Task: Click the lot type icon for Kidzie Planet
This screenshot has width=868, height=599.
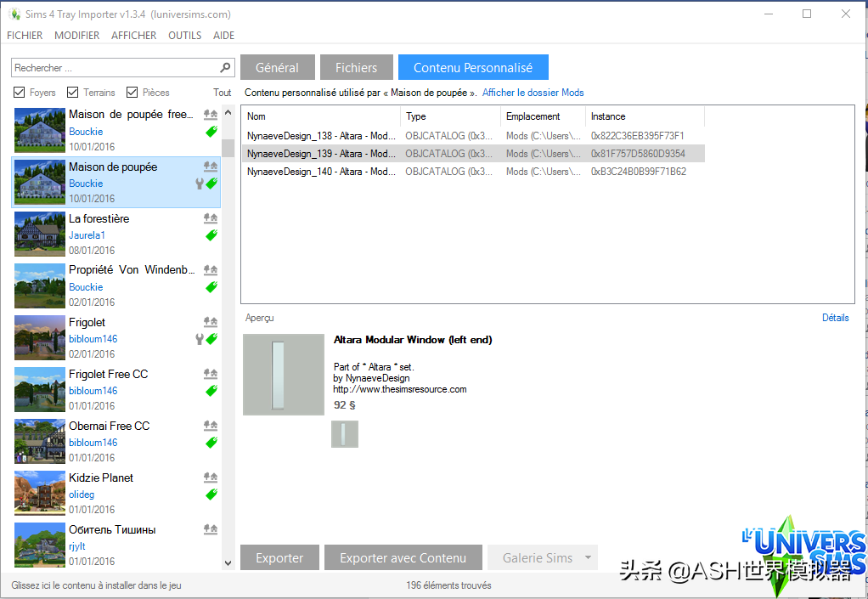Action: pos(211,478)
